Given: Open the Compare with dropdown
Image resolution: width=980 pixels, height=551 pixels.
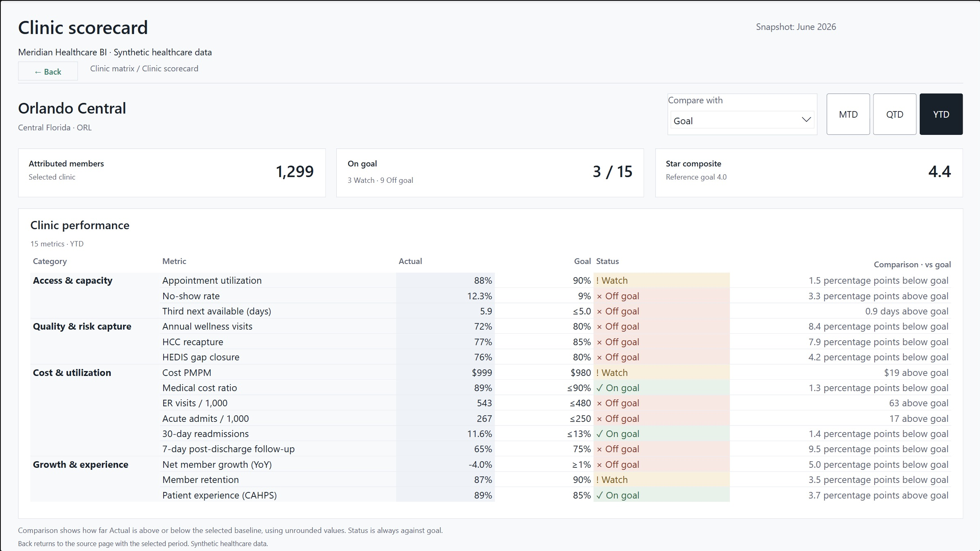Looking at the screenshot, I should point(742,120).
